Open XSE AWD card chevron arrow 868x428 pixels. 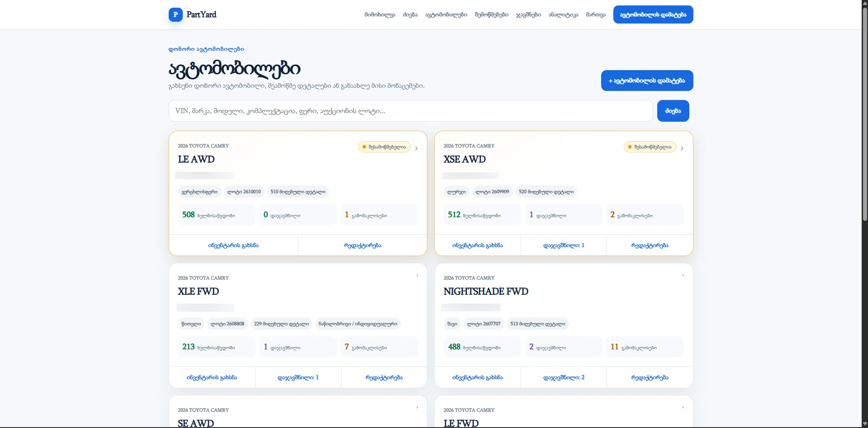pyautogui.click(x=682, y=148)
